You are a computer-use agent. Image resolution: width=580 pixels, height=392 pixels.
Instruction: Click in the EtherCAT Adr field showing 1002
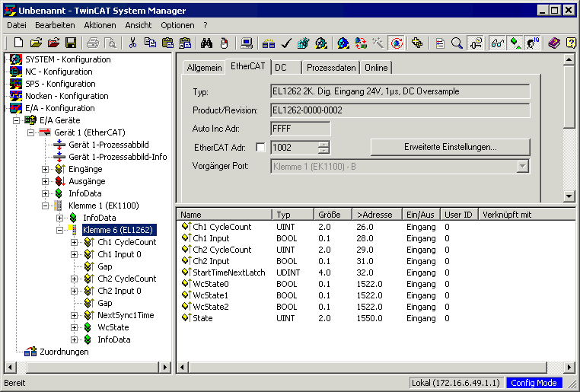[x=295, y=148]
